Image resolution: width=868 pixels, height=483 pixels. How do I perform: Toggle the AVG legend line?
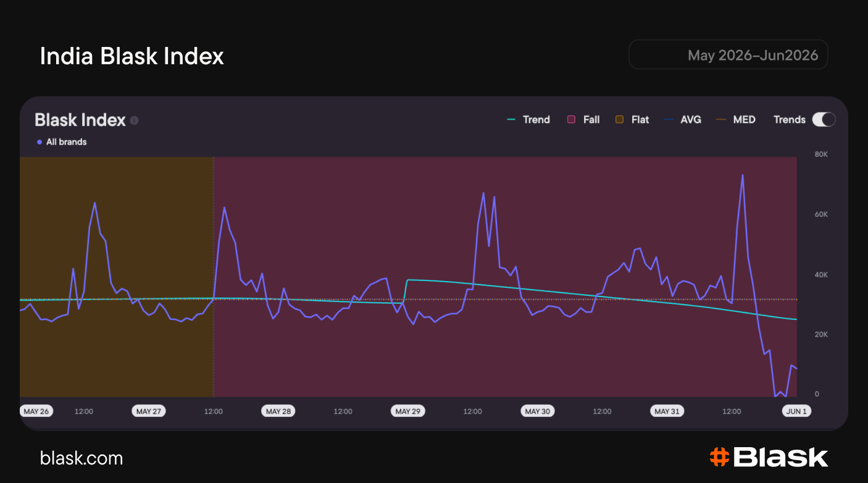pos(682,120)
